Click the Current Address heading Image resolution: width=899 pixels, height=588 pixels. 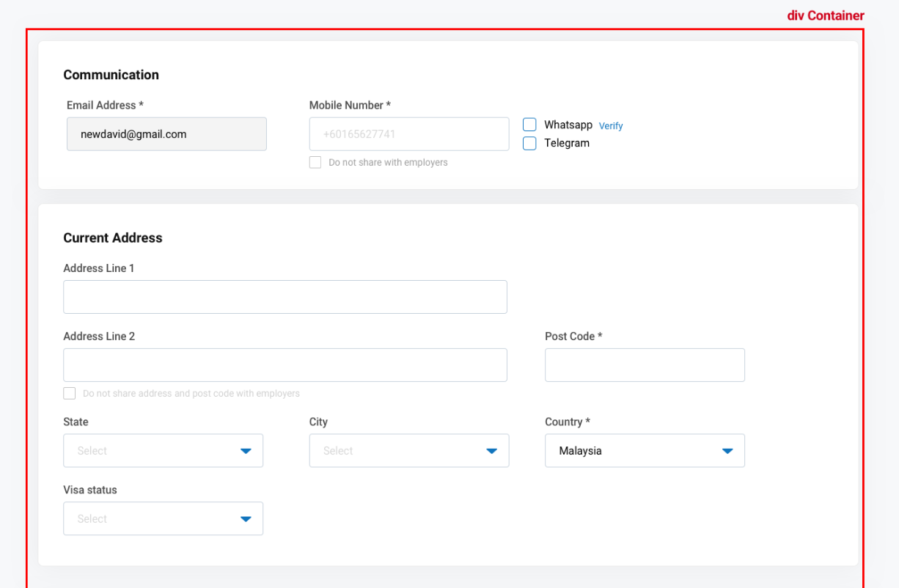[x=113, y=238]
